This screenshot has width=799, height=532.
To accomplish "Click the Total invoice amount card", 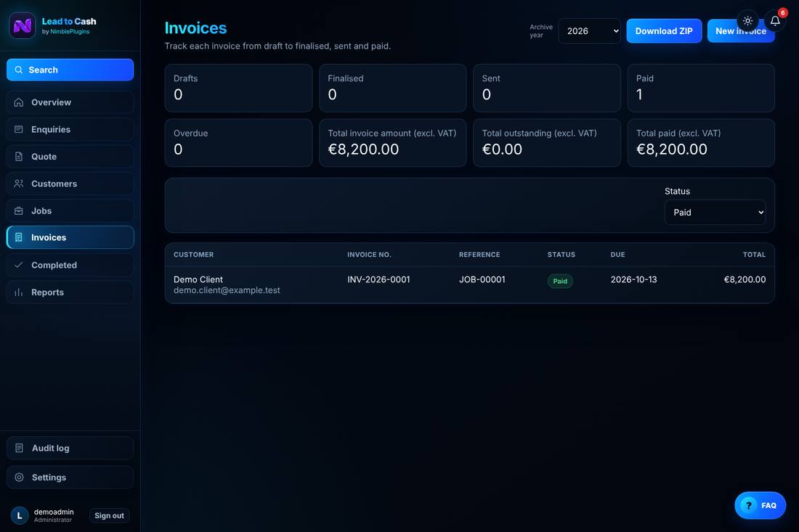I will tap(392, 142).
